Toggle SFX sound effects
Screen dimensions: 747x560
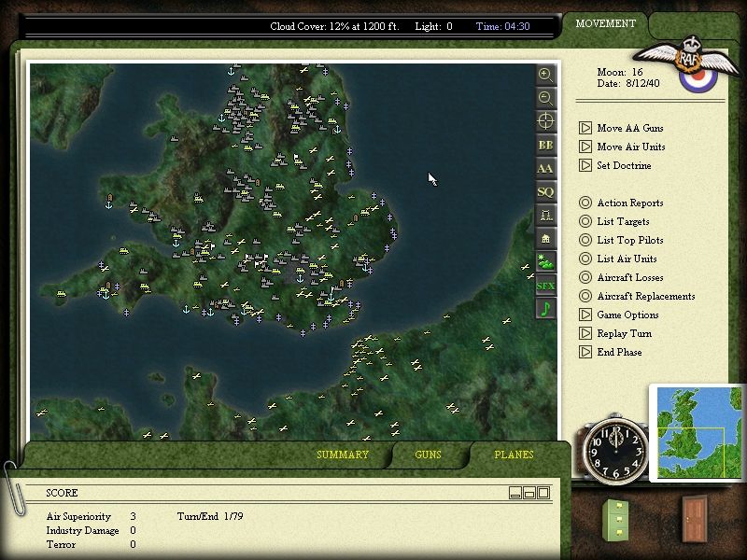point(545,286)
